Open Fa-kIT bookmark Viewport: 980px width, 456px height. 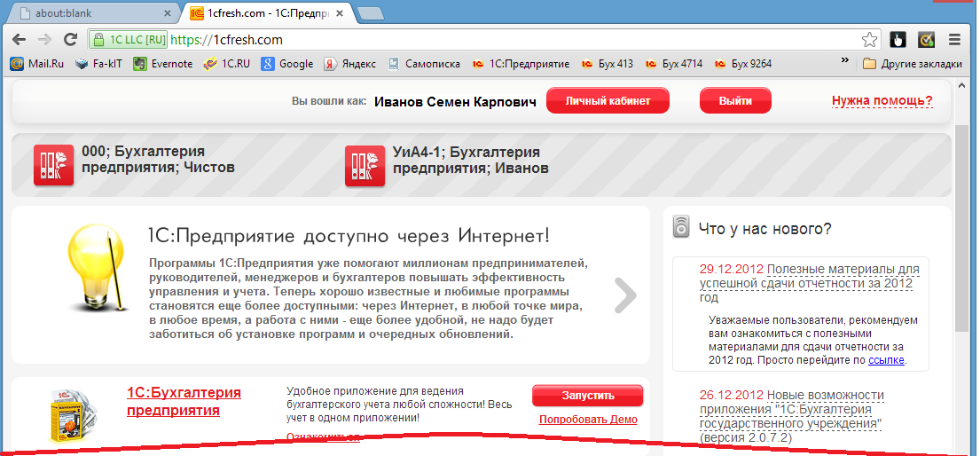tap(98, 64)
